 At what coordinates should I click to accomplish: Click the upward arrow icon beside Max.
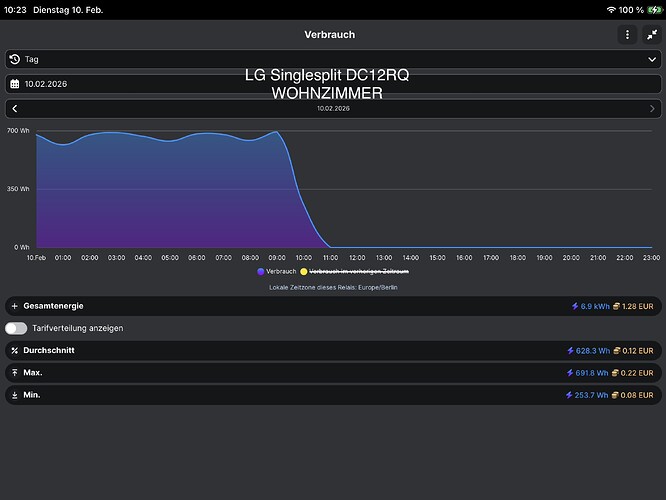(15, 373)
